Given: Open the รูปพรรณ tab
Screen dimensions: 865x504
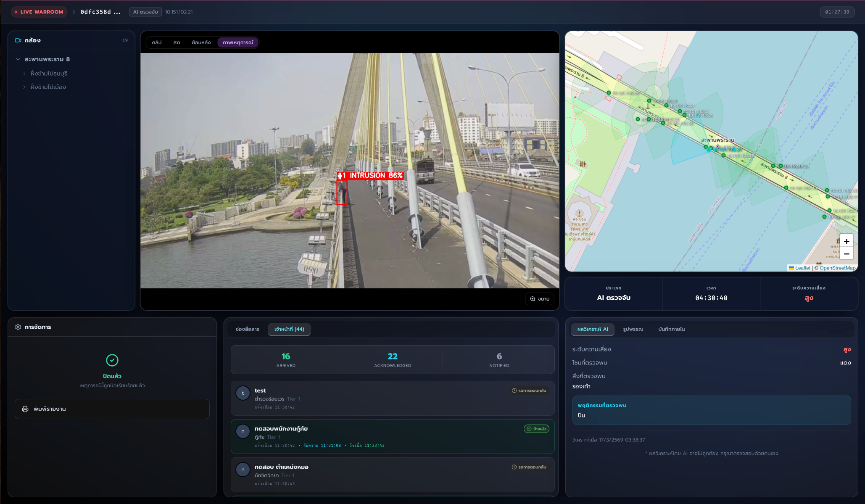Looking at the screenshot, I should 633,329.
